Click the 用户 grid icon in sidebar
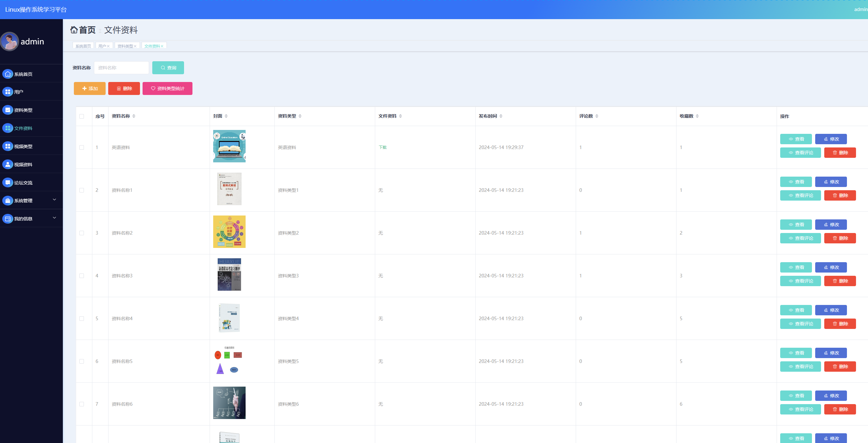 (x=7, y=92)
